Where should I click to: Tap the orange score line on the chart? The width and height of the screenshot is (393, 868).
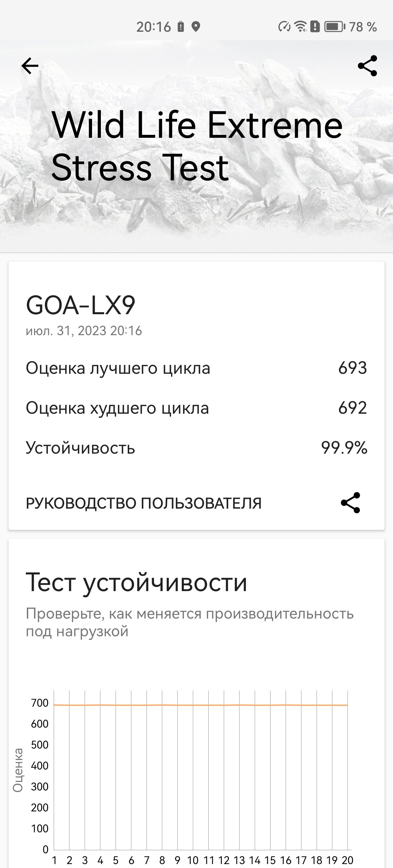200,705
